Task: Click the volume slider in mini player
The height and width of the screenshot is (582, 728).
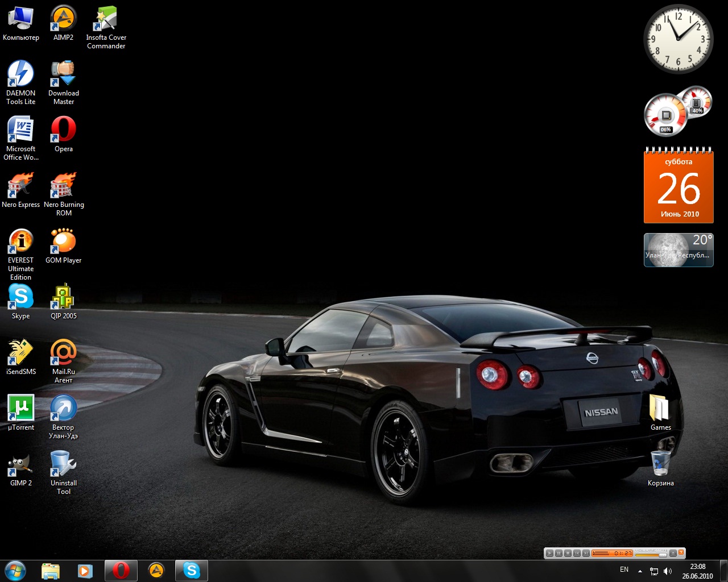Action: (x=651, y=555)
